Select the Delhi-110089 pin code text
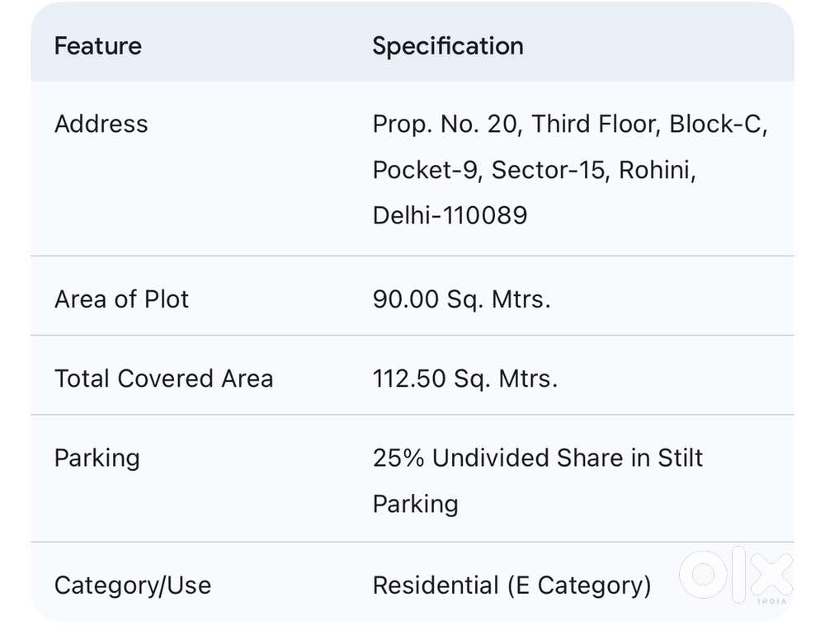The width and height of the screenshot is (825, 644). tap(450, 216)
